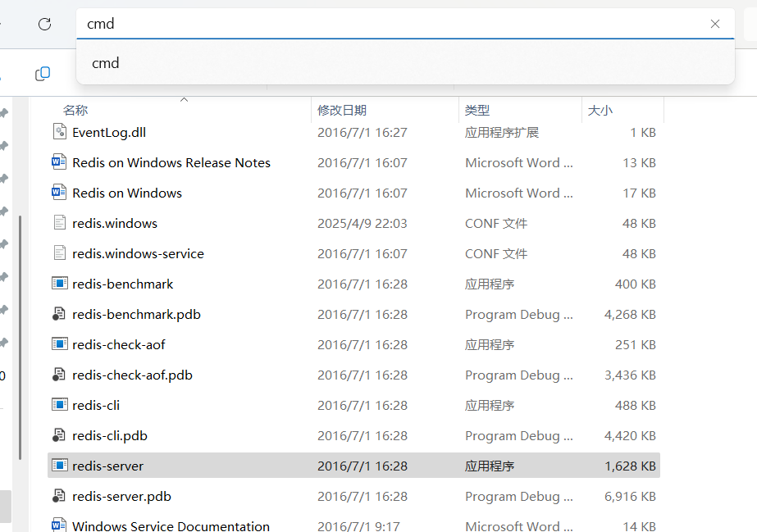Click the 应用程序扩展 type of EventLog.dll
This screenshot has height=532, width=757.
pyautogui.click(x=502, y=132)
